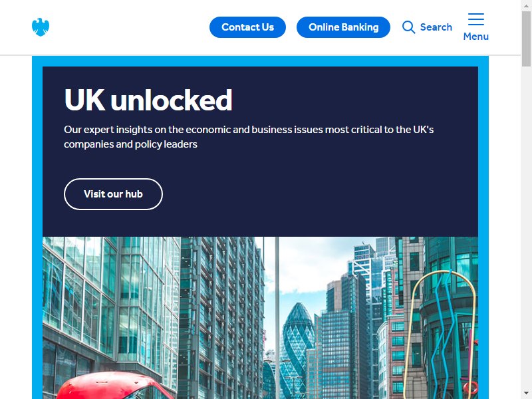Click the scrollbar down arrow
532x399 pixels.
526,394
